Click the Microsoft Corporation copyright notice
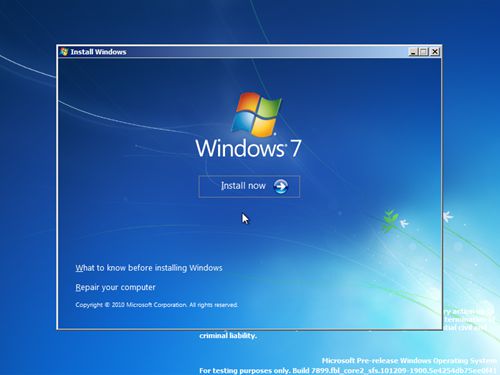The height and width of the screenshot is (375, 500). (x=157, y=305)
